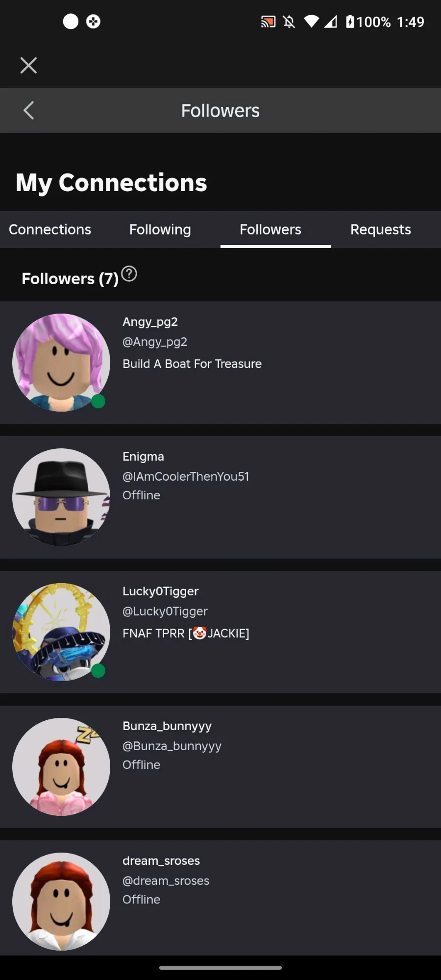Tap the bottom navigation handle bar
Viewport: 441px width, 980px height.
pos(220,968)
